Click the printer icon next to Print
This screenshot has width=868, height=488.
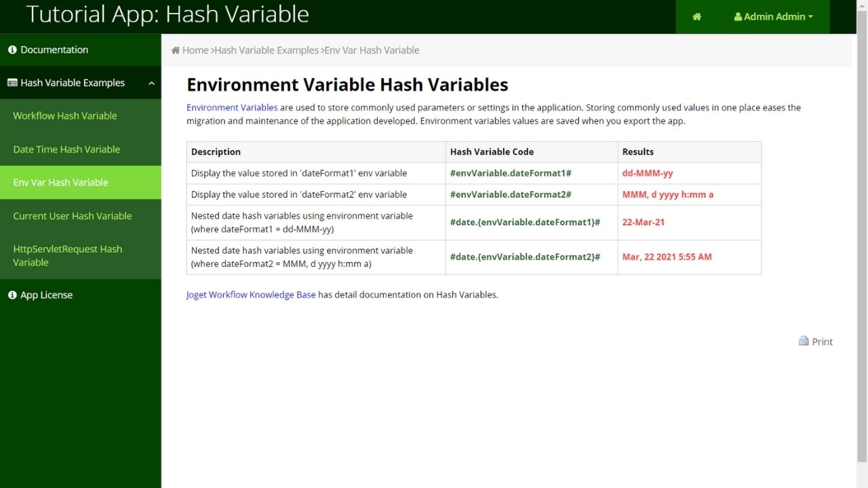point(804,341)
